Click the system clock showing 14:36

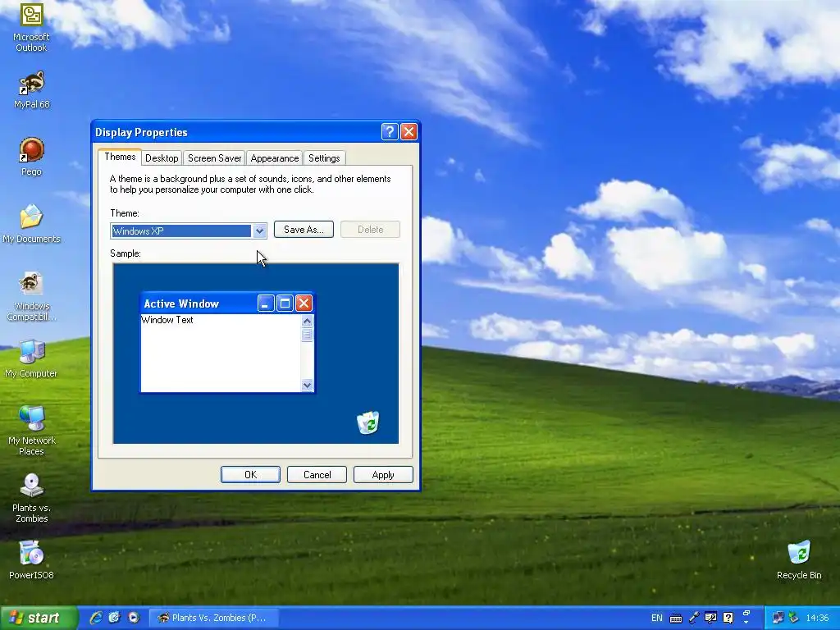click(x=818, y=619)
